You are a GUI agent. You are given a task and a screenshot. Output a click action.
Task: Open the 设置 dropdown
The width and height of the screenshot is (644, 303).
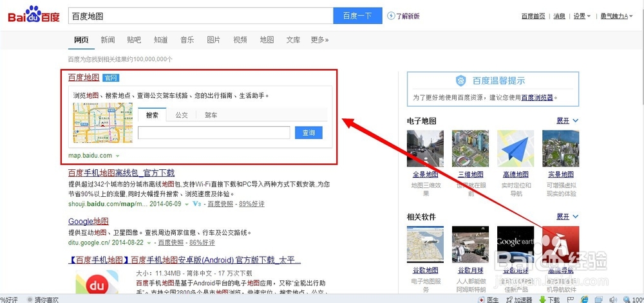(582, 16)
